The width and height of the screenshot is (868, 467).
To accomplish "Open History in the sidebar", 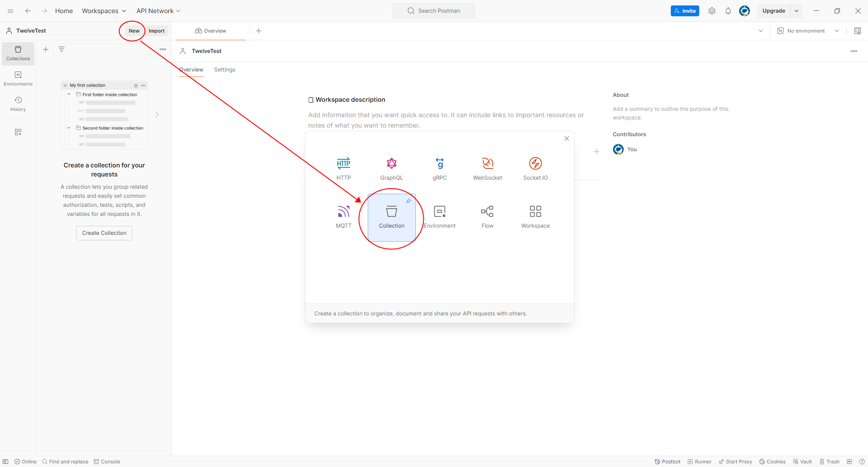I will pos(18,104).
